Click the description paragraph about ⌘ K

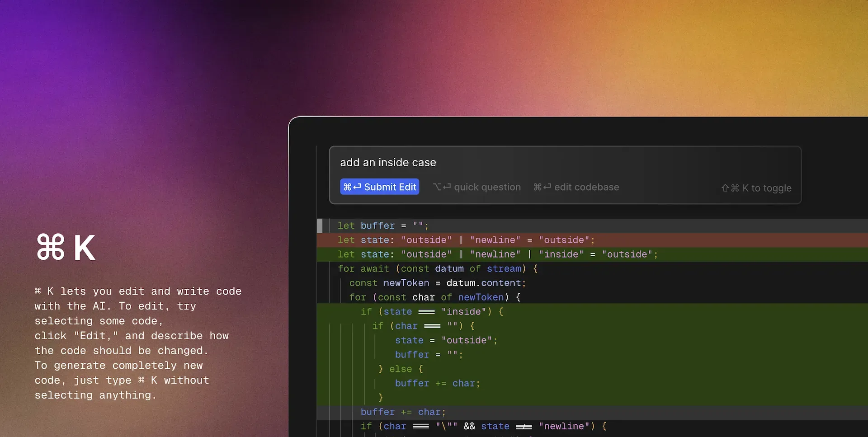pyautogui.click(x=138, y=343)
